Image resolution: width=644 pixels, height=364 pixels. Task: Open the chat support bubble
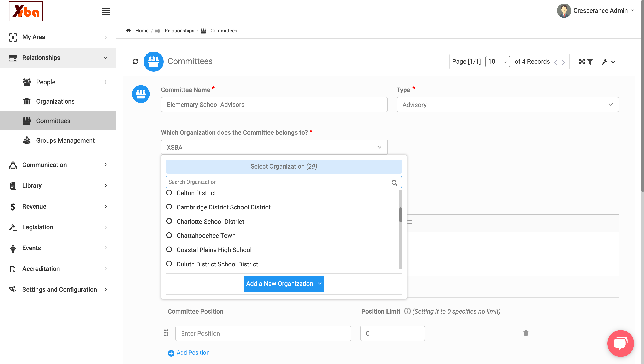[x=621, y=343]
